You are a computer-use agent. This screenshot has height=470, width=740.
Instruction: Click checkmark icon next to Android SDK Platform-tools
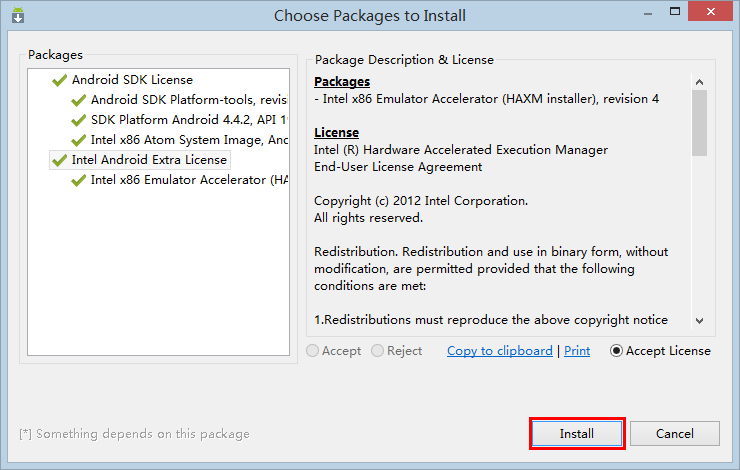tap(78, 100)
